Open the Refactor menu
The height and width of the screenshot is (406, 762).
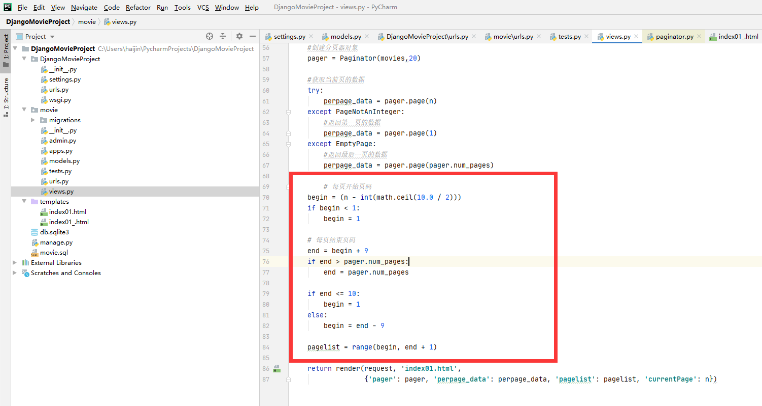pos(138,7)
